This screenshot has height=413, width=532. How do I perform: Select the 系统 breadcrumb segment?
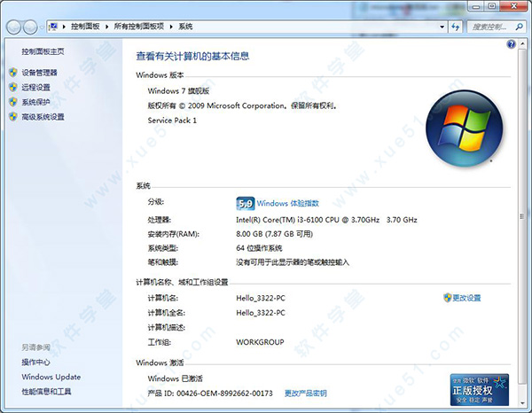click(185, 27)
